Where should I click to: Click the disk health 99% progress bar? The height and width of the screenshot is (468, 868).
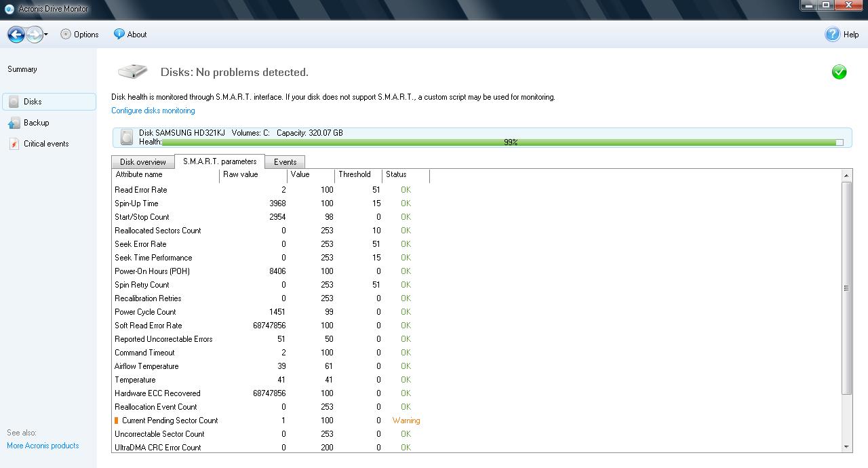(502, 142)
